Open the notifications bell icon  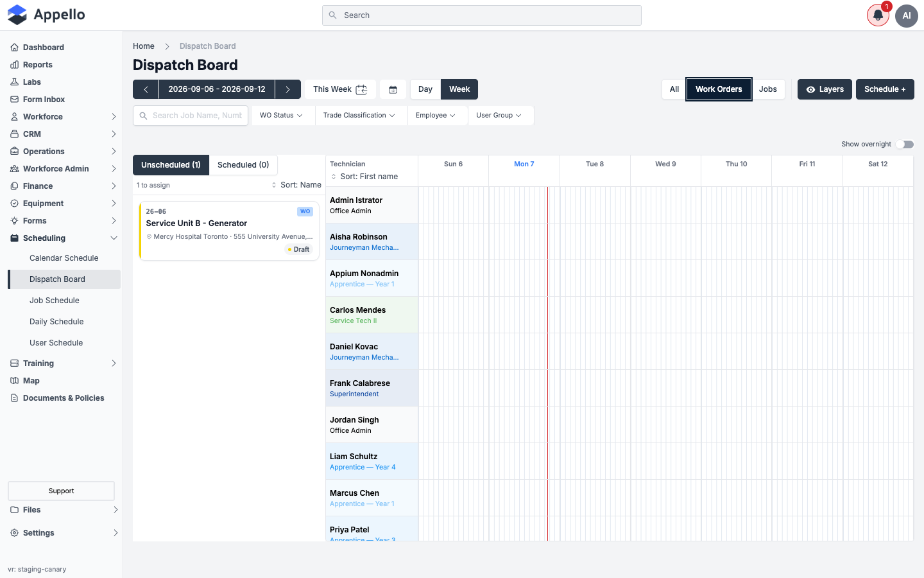click(x=878, y=15)
